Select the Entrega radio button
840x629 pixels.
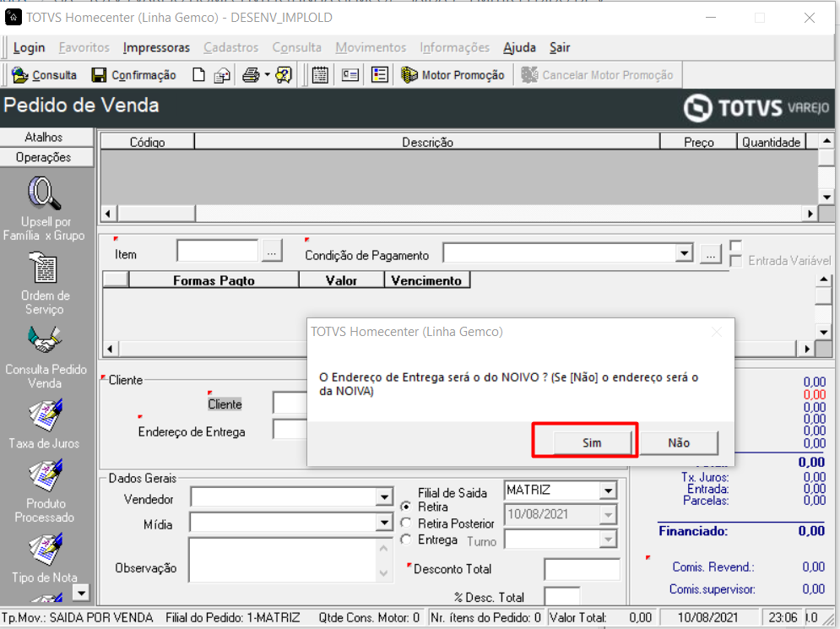tap(406, 540)
